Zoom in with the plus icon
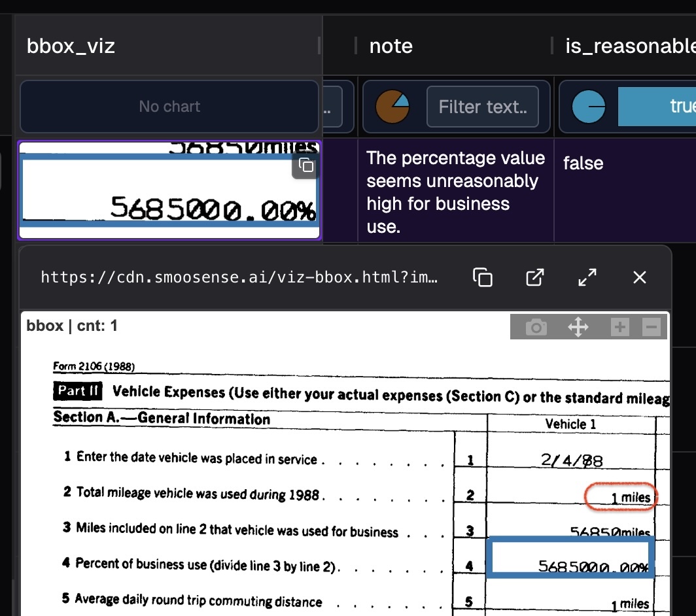The image size is (696, 616). 619,327
